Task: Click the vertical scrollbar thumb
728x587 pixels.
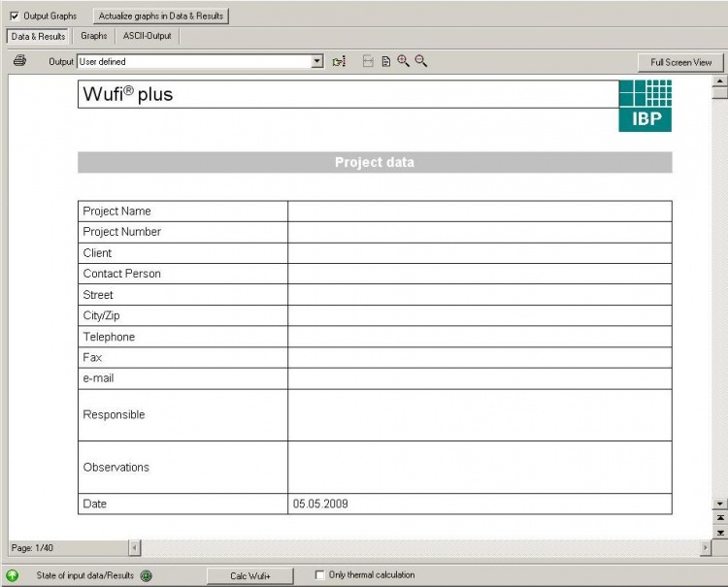Action: pos(720,93)
